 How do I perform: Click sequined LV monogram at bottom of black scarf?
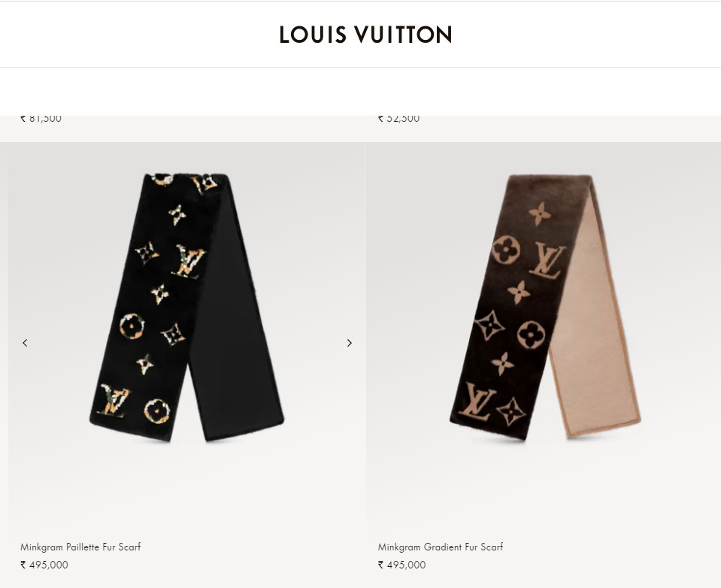click(x=113, y=401)
